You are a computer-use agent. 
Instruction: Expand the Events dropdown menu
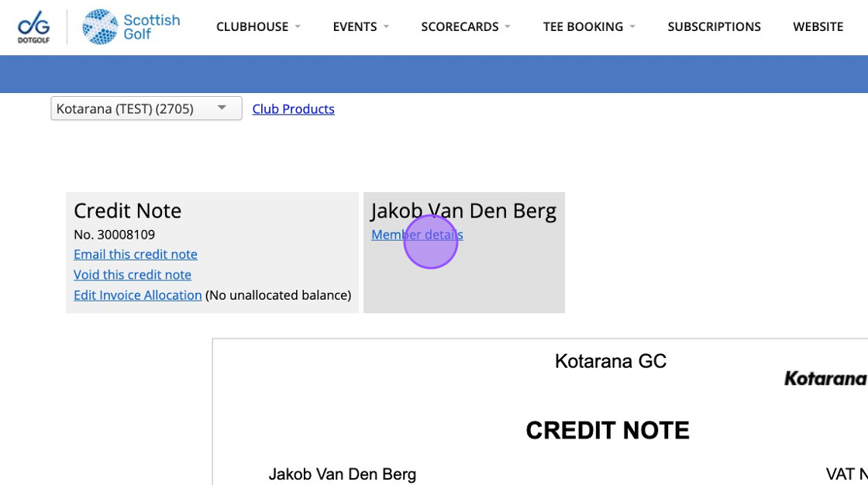pos(360,27)
